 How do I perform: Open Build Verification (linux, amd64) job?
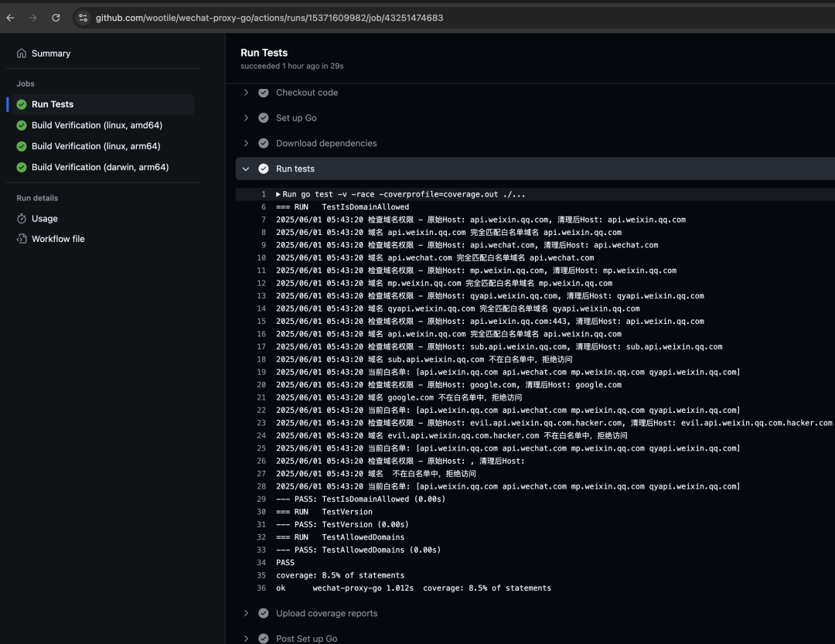coord(97,125)
